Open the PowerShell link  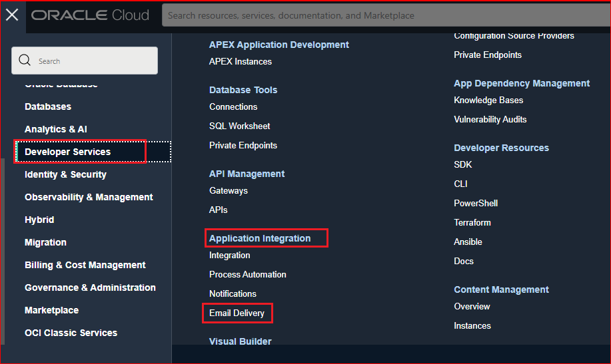click(476, 203)
